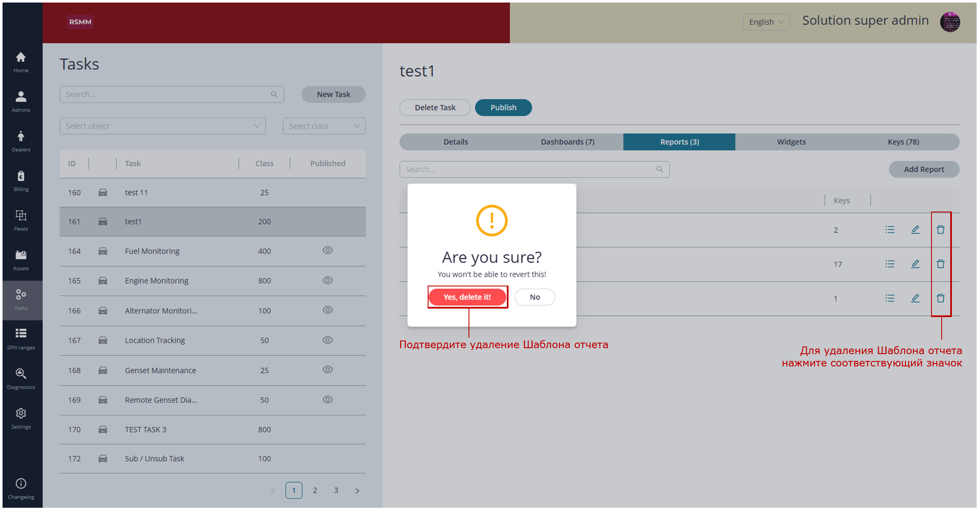Expand the Select object dropdown
The height and width of the screenshot is (512, 980).
(x=163, y=126)
